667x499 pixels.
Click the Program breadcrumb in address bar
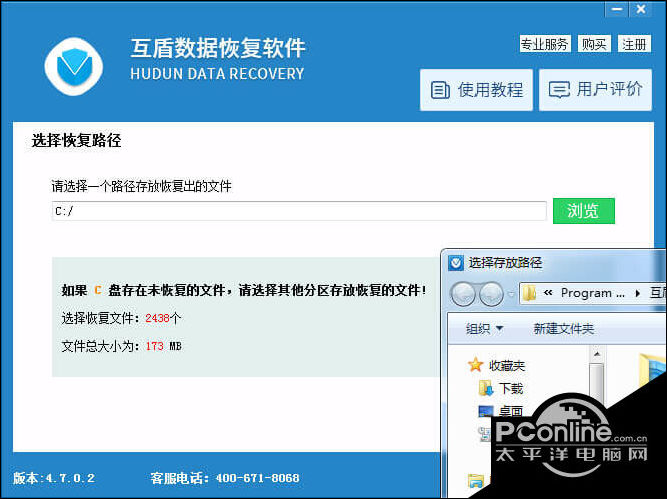592,293
